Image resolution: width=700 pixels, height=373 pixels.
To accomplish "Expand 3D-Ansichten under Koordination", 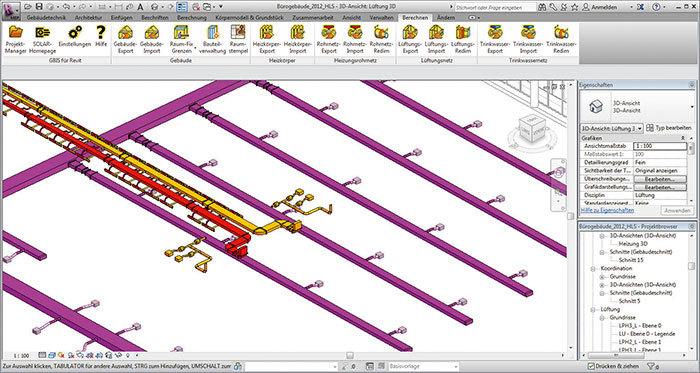I will coord(602,285).
